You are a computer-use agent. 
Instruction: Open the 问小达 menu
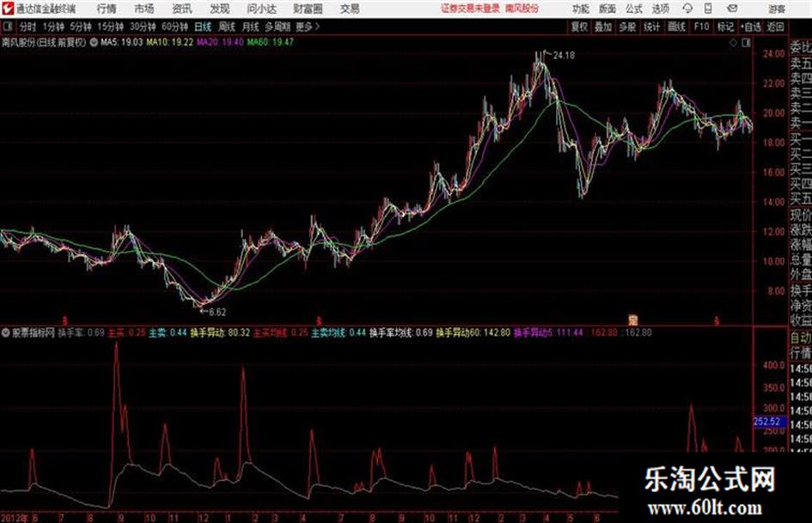[x=261, y=9]
